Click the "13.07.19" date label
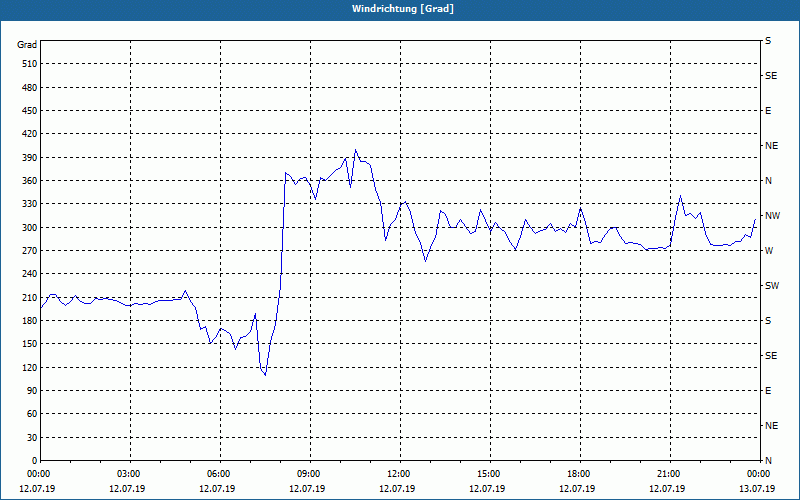This screenshot has width=800, height=500. [x=757, y=489]
